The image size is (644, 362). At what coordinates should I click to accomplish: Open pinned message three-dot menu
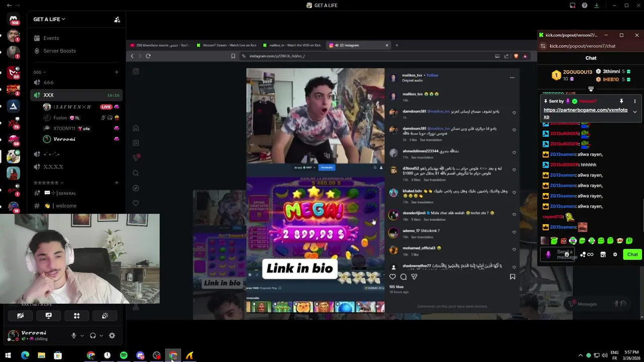[635, 101]
